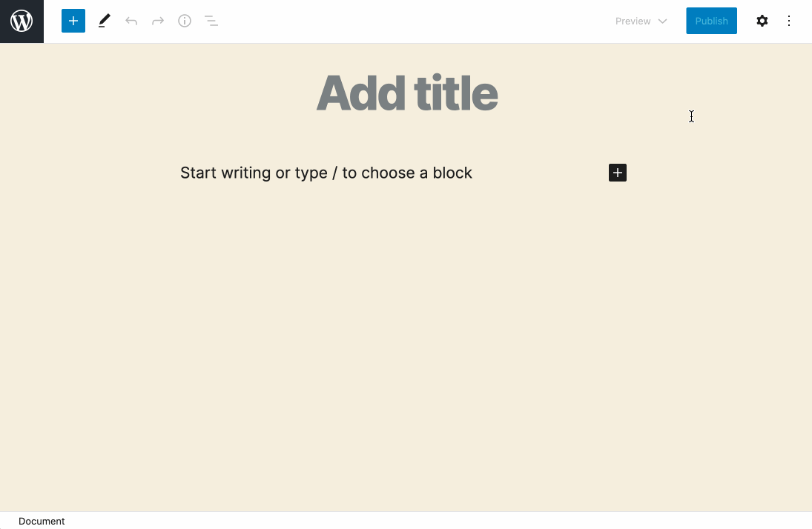812x529 pixels.
Task: Select the Start writing placeholder block
Action: pos(326,173)
